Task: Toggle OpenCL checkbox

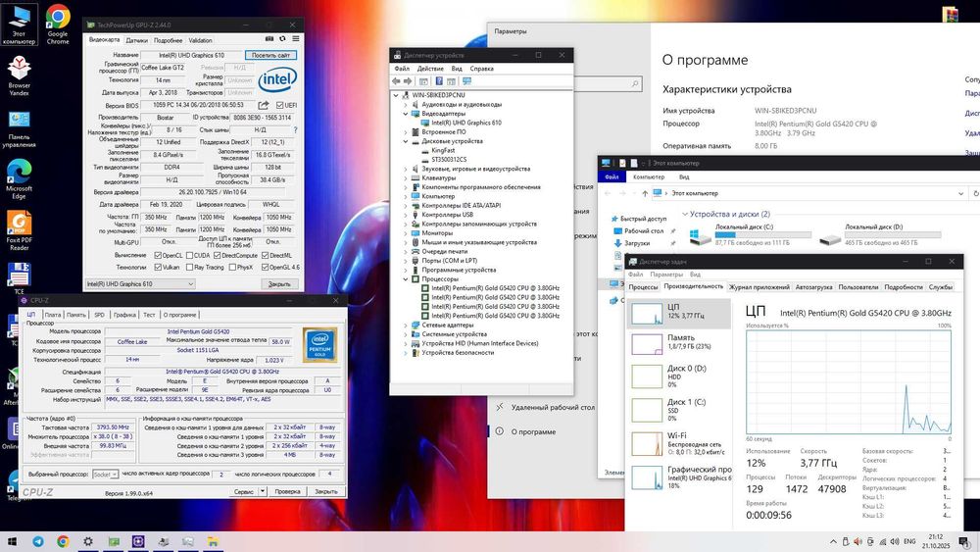Action: [x=158, y=255]
